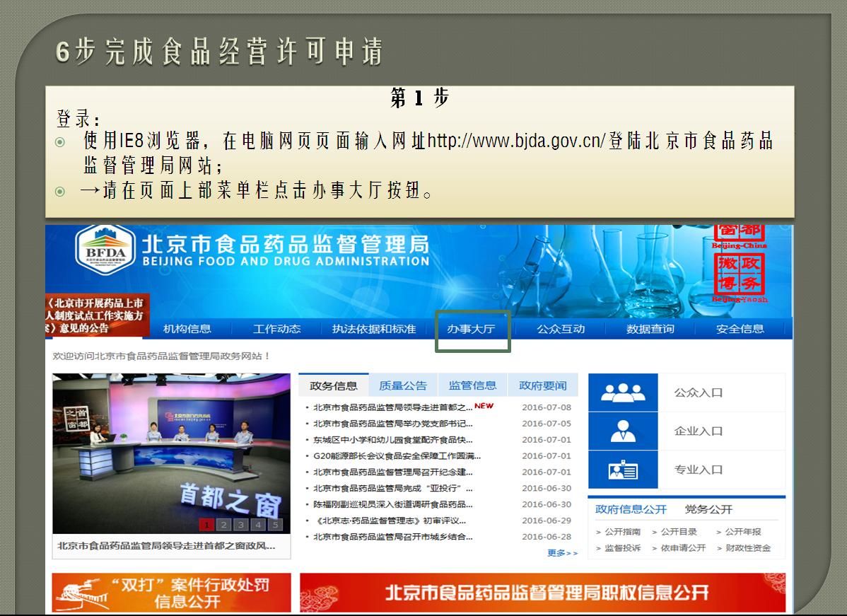
Task: Open the slideshow caption 北京市食品药品监管局领导走进首都之窗政风...
Action: tap(166, 546)
